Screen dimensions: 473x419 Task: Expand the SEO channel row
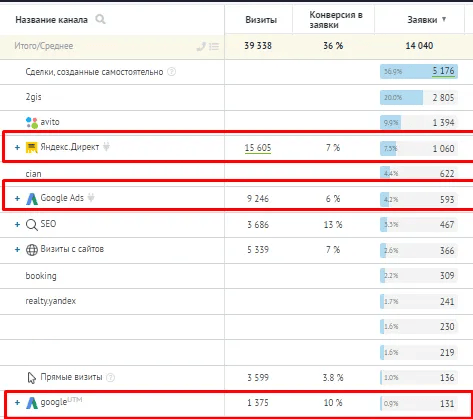(x=17, y=224)
